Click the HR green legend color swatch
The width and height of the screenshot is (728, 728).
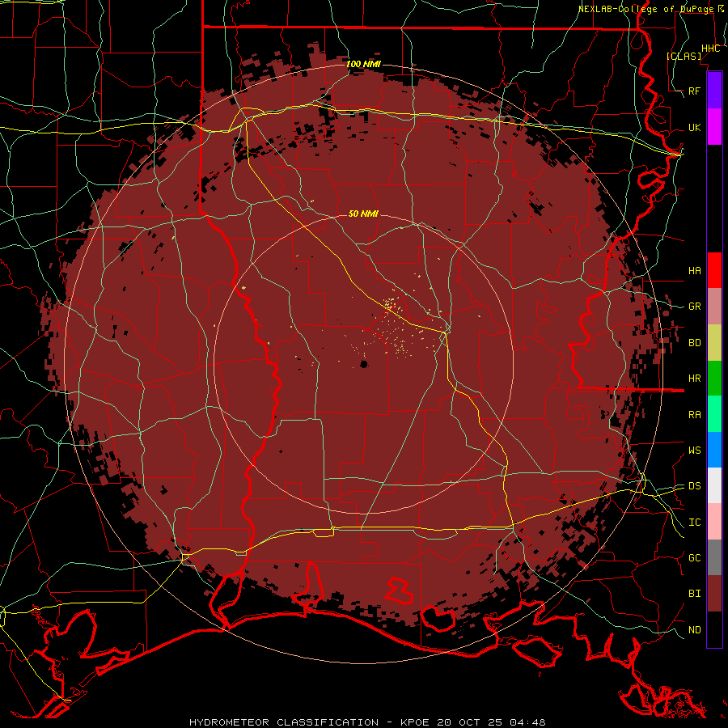(714, 379)
